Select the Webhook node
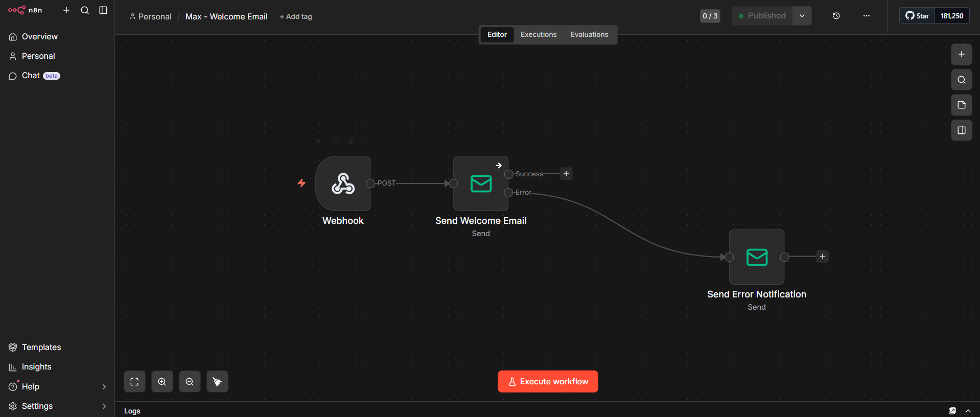 pyautogui.click(x=343, y=183)
